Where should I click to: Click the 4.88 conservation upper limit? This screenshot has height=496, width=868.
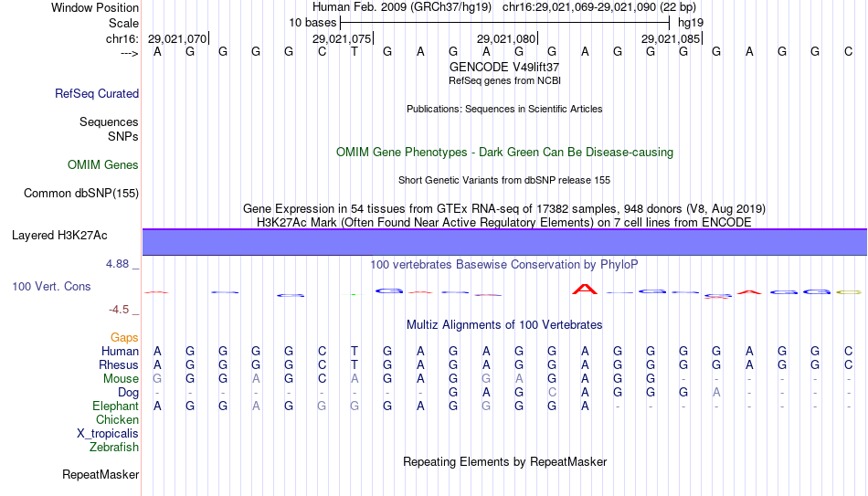117,264
